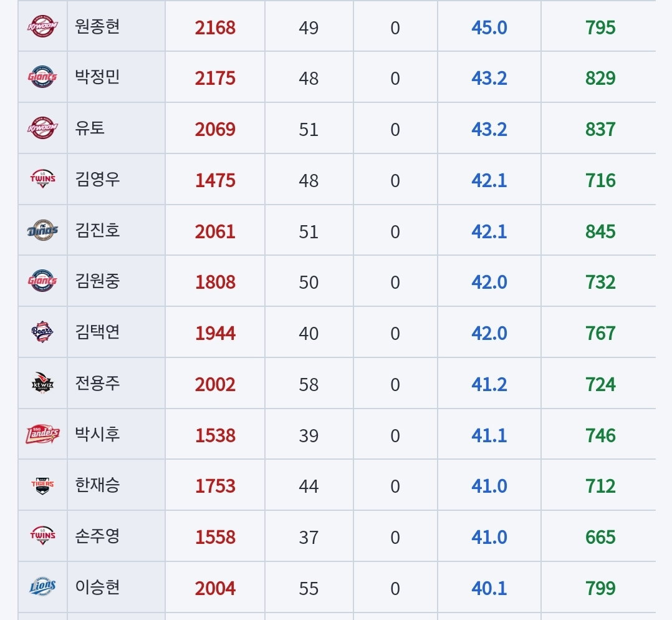
Task: Click the red value 2168
Action: [215, 28]
